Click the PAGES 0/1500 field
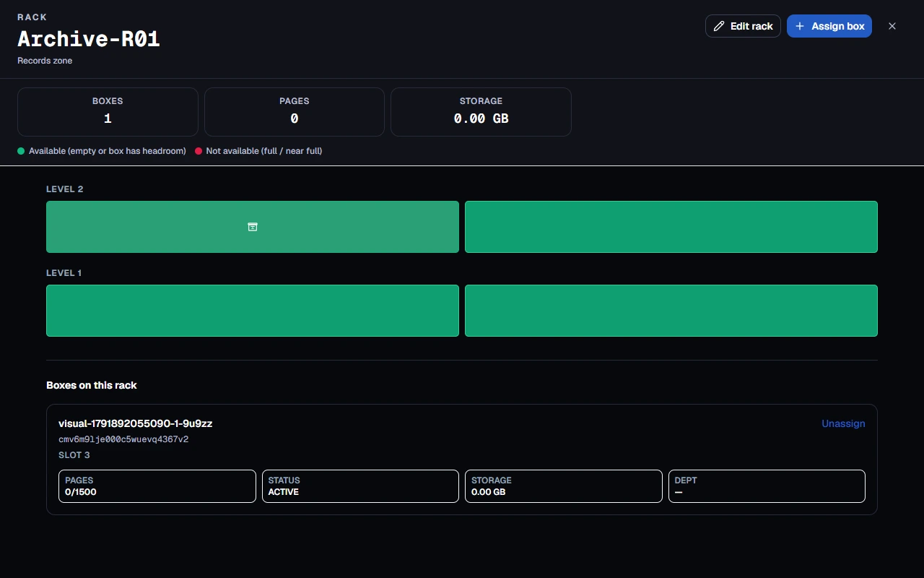The width and height of the screenshot is (924, 578). point(157,486)
